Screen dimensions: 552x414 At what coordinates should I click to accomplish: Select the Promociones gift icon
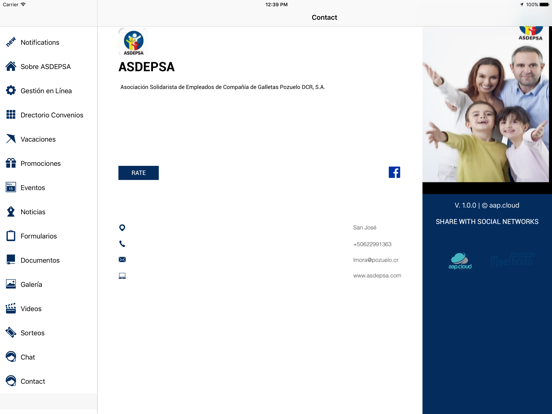(11, 163)
